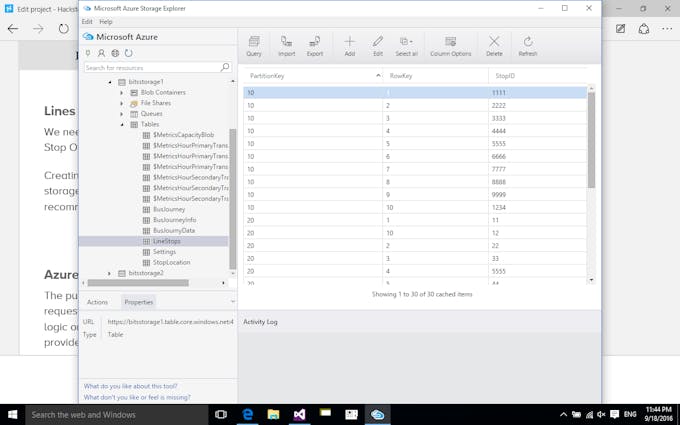
Task: Click the Import toolbar icon
Action: click(286, 45)
